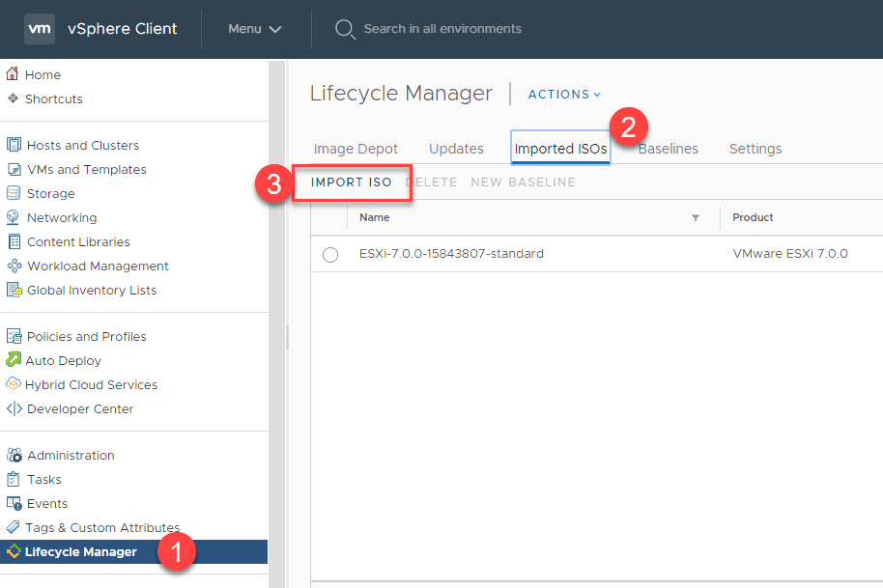Select the Networking globe icon
883x588 pixels.
click(x=14, y=217)
